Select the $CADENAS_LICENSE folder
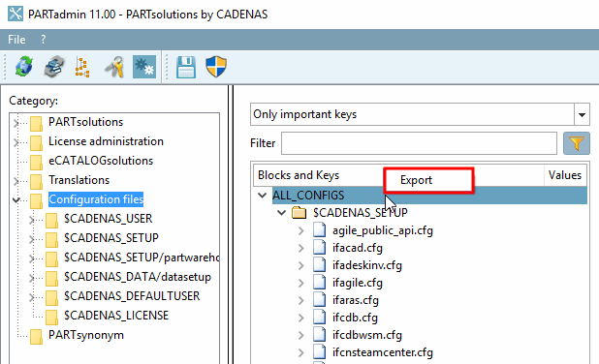 point(115,316)
